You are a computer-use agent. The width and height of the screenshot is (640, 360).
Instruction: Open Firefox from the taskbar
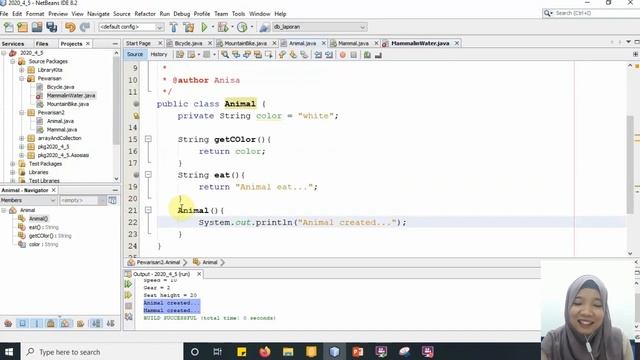point(264,352)
